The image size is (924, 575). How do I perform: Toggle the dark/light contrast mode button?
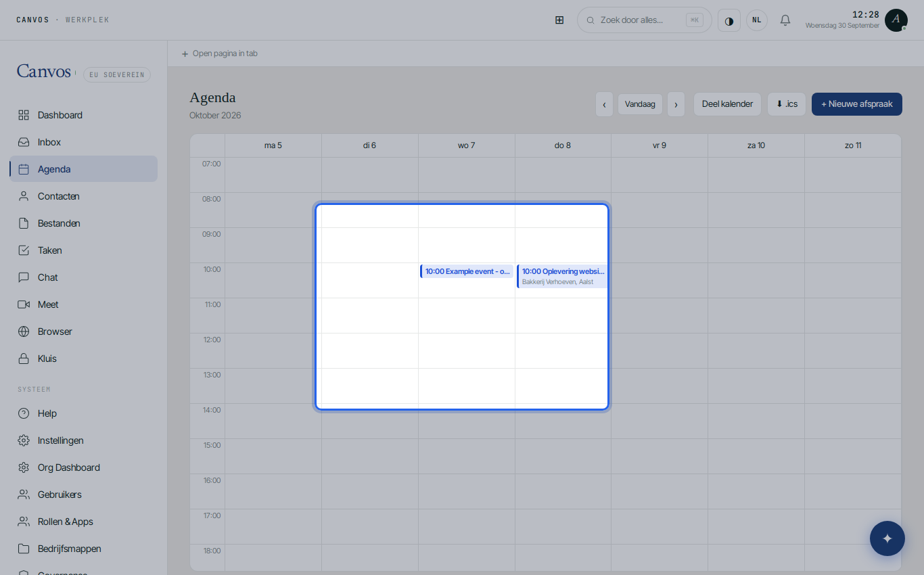[x=729, y=20]
